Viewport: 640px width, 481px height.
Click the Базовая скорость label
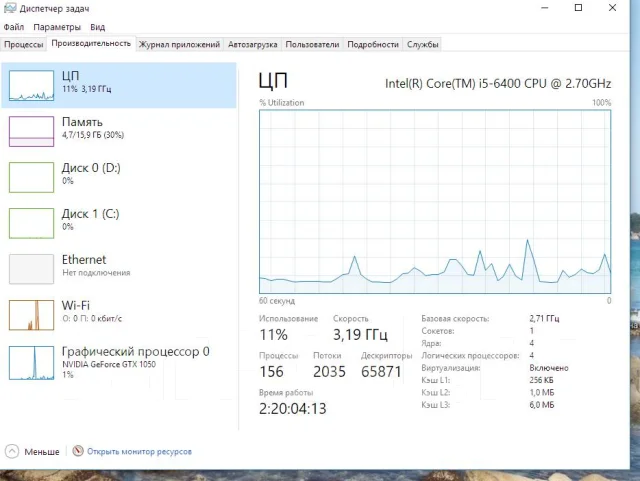coord(455,318)
